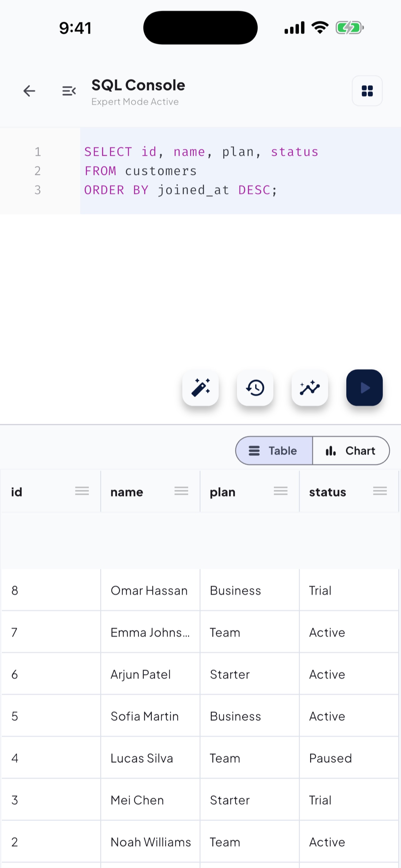Click Omar Hassan's Trial status cell

[x=349, y=590]
